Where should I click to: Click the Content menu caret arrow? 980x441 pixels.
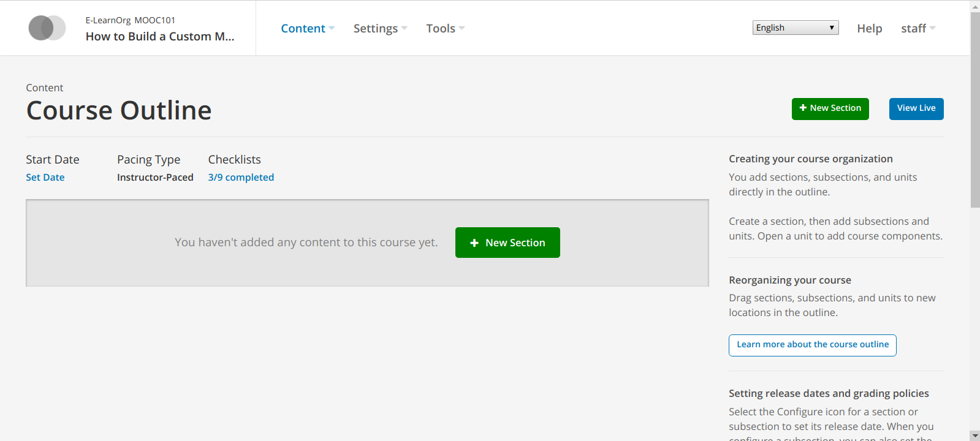click(332, 28)
